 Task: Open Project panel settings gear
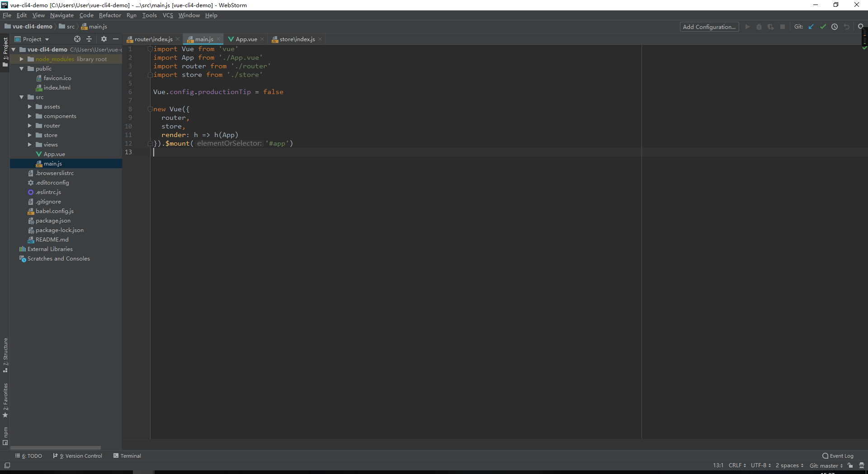click(x=104, y=39)
